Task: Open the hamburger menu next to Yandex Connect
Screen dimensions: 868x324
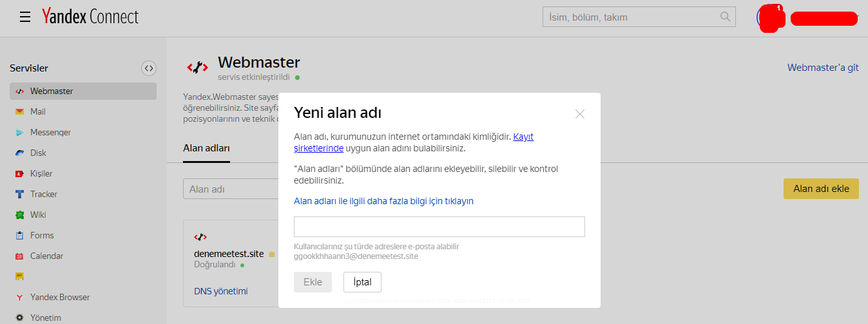Action: pyautogui.click(x=25, y=17)
